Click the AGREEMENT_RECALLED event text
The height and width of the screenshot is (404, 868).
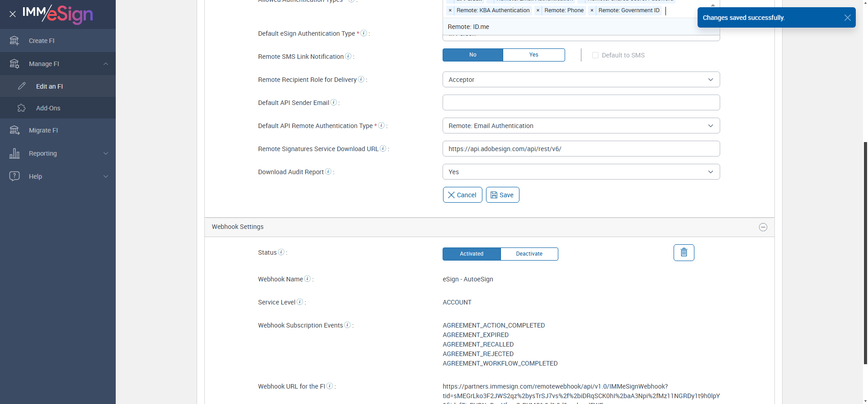point(478,344)
